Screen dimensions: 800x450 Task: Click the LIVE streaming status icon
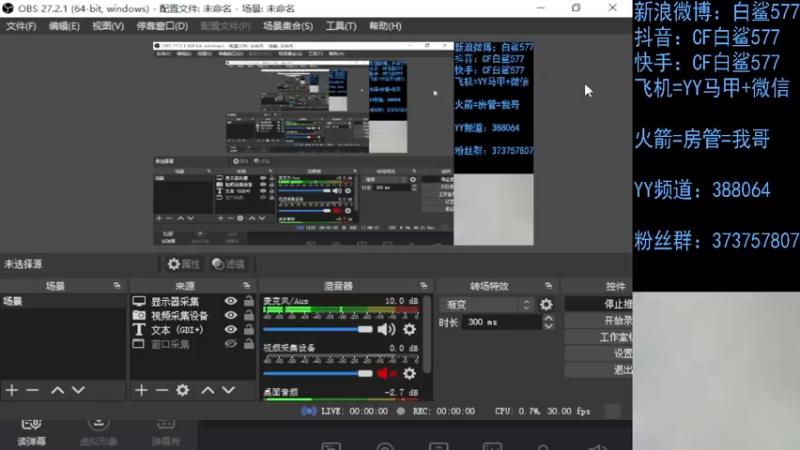tap(309, 411)
